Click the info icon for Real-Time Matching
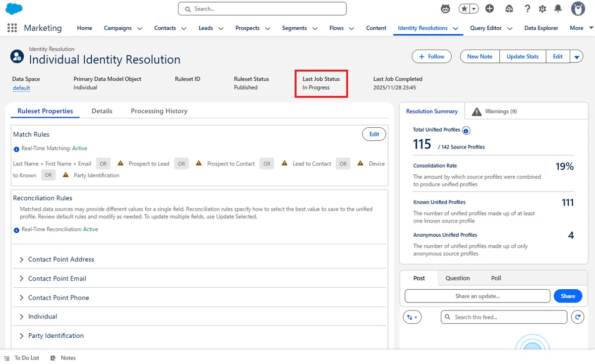This screenshot has width=595, height=364. pyautogui.click(x=16, y=149)
